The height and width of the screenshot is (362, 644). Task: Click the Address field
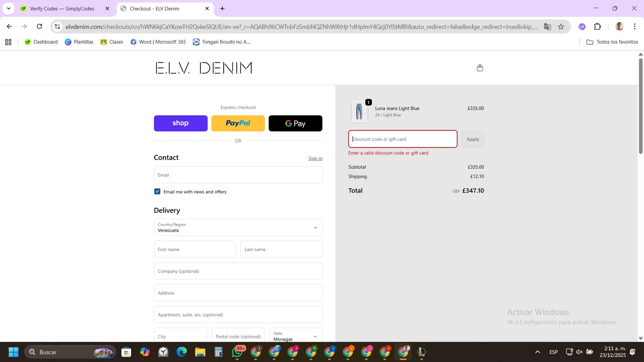coord(238,293)
